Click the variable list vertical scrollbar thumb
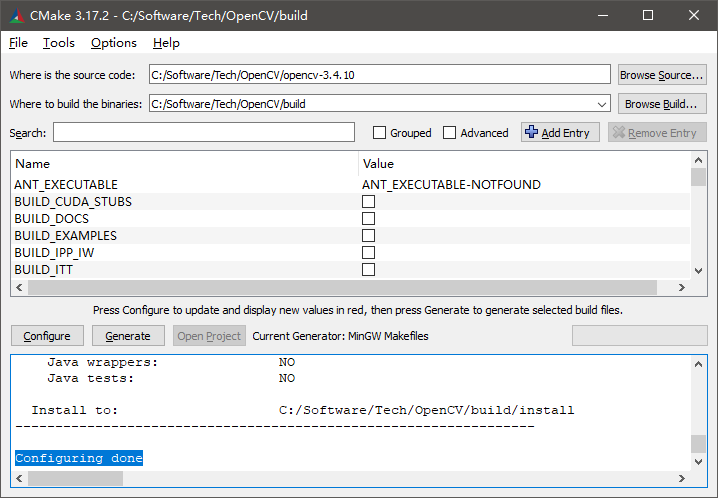The height and width of the screenshot is (498, 718). [x=698, y=177]
